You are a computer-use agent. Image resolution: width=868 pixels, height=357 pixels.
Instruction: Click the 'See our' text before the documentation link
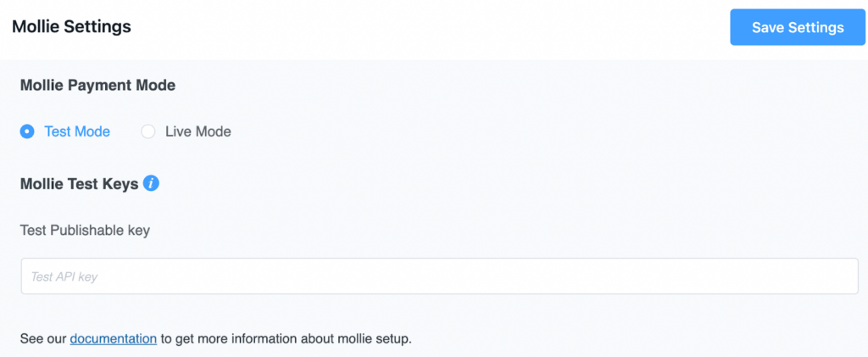[43, 338]
